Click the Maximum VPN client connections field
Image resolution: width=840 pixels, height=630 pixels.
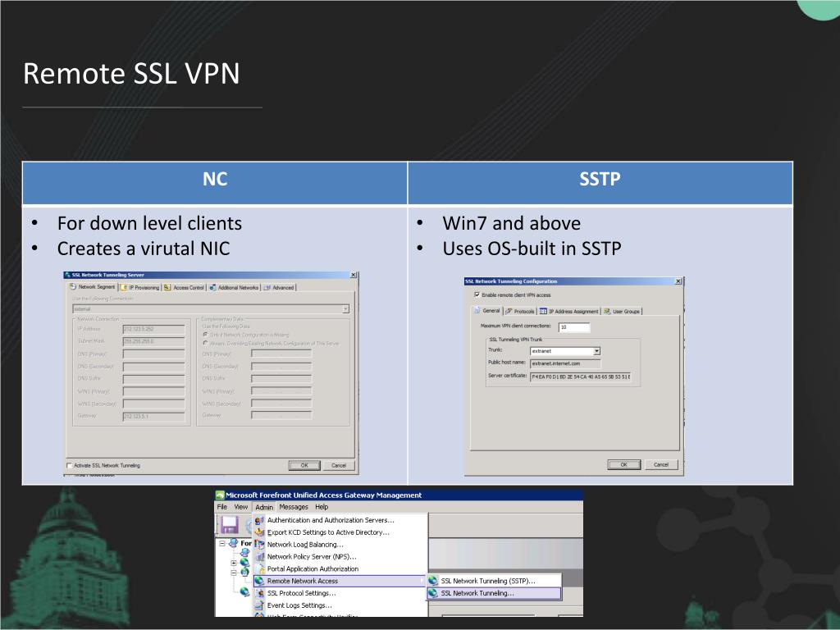573,327
